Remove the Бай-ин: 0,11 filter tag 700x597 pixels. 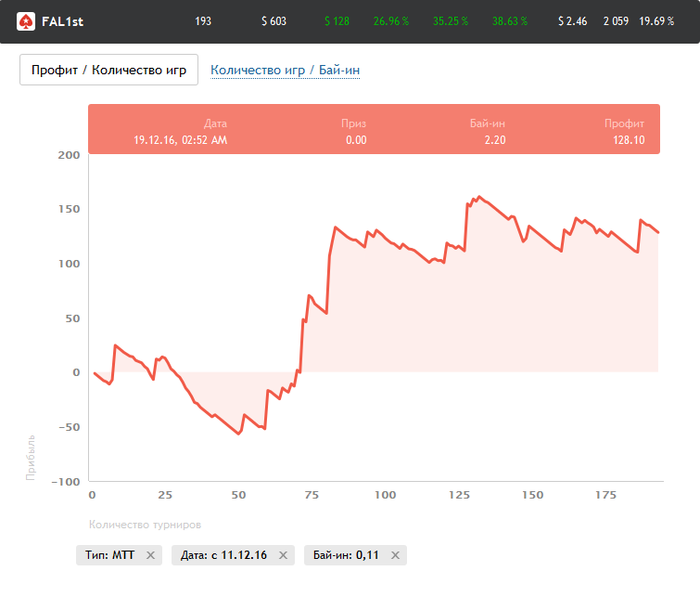tap(395, 556)
